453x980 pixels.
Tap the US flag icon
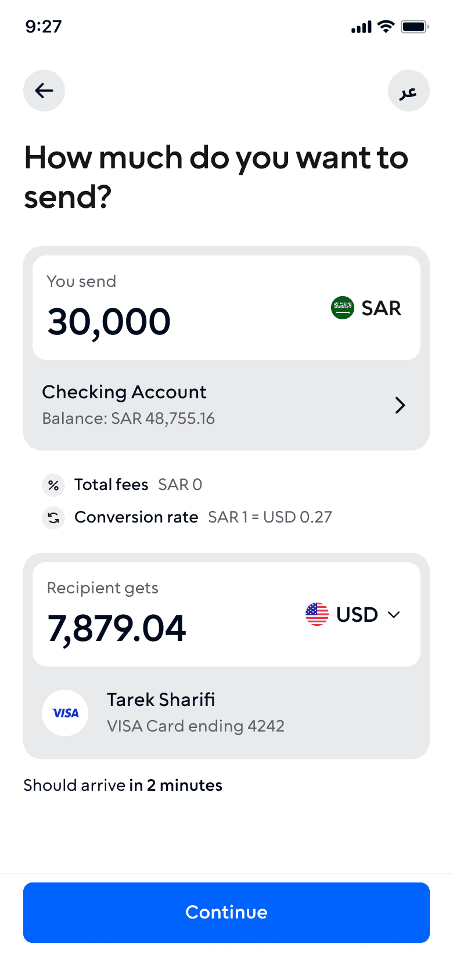click(x=317, y=614)
